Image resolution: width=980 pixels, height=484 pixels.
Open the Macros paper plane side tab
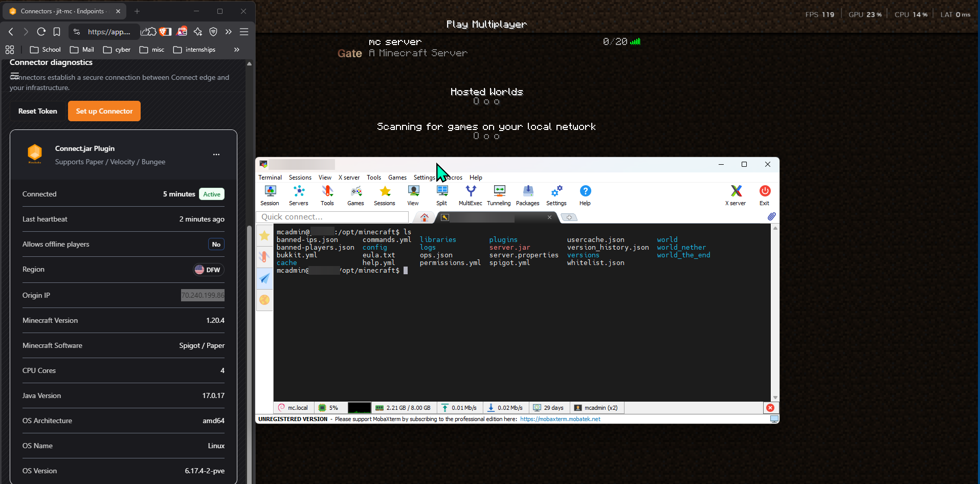pos(264,278)
